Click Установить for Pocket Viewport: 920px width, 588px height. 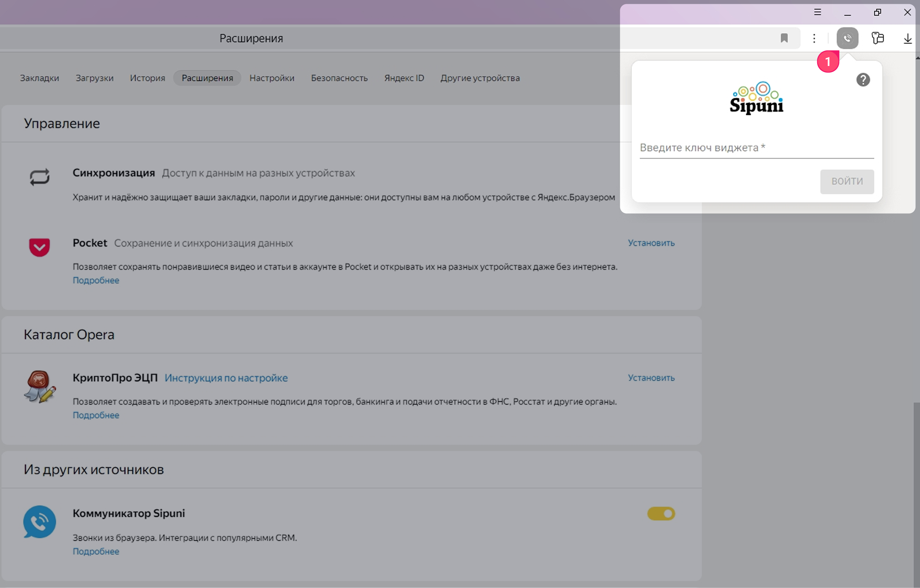651,243
